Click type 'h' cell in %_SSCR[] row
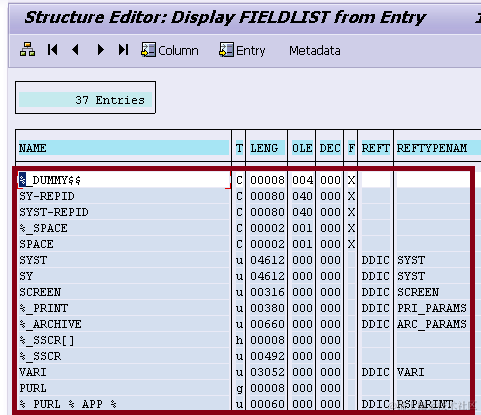Image resolution: width=481 pixels, height=415 pixels. pos(239,340)
